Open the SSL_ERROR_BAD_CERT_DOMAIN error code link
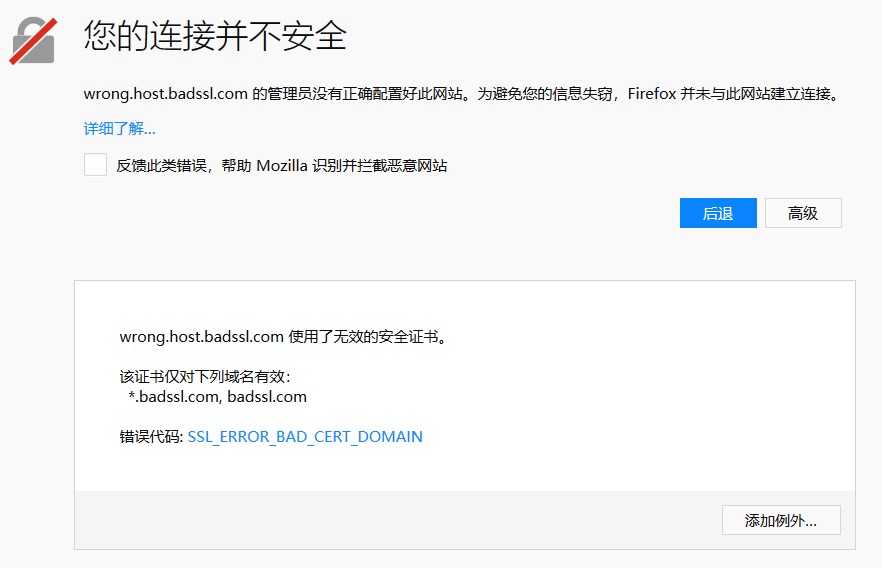882x568 pixels. coord(305,437)
